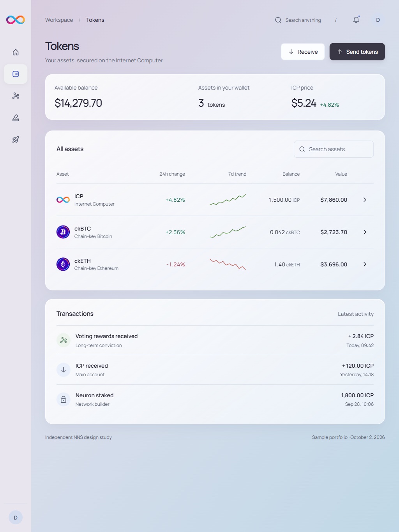
Task: Click the Tokens breadcrumb
Action: [x=95, y=20]
